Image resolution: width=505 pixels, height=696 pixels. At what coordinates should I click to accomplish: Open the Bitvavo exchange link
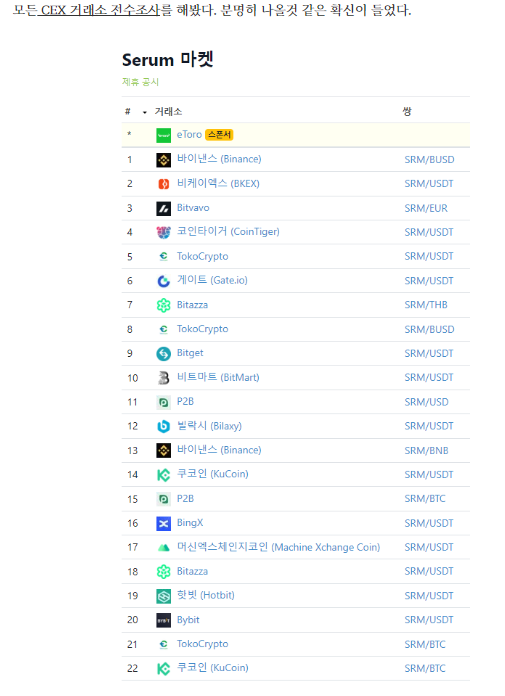coord(193,208)
